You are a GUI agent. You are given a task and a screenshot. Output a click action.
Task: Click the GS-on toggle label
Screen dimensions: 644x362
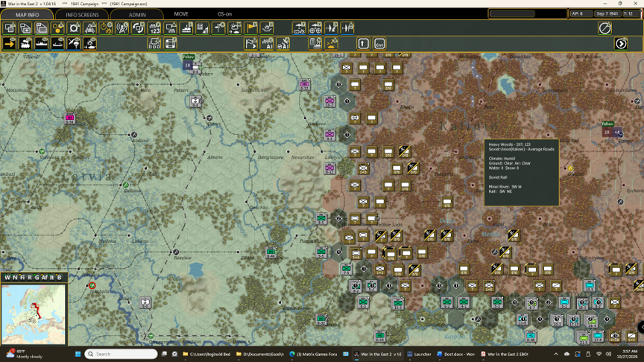click(x=224, y=14)
